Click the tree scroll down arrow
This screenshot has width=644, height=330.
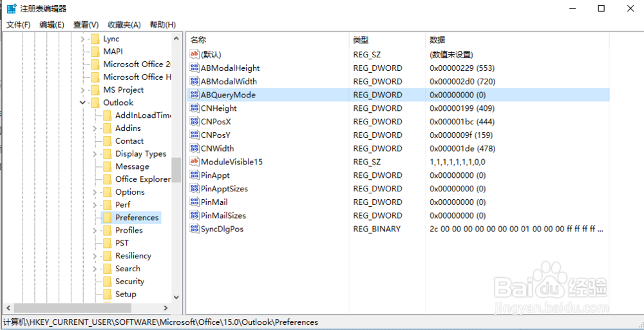tap(176, 296)
